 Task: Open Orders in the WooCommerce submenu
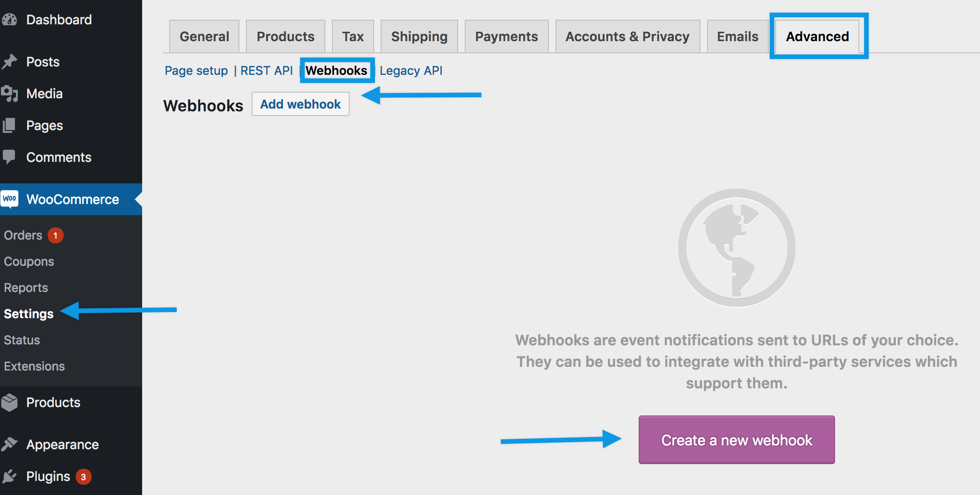tap(23, 235)
